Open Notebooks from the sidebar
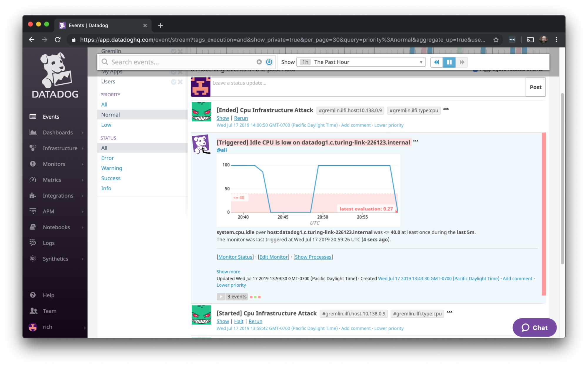588x368 pixels. tap(56, 227)
